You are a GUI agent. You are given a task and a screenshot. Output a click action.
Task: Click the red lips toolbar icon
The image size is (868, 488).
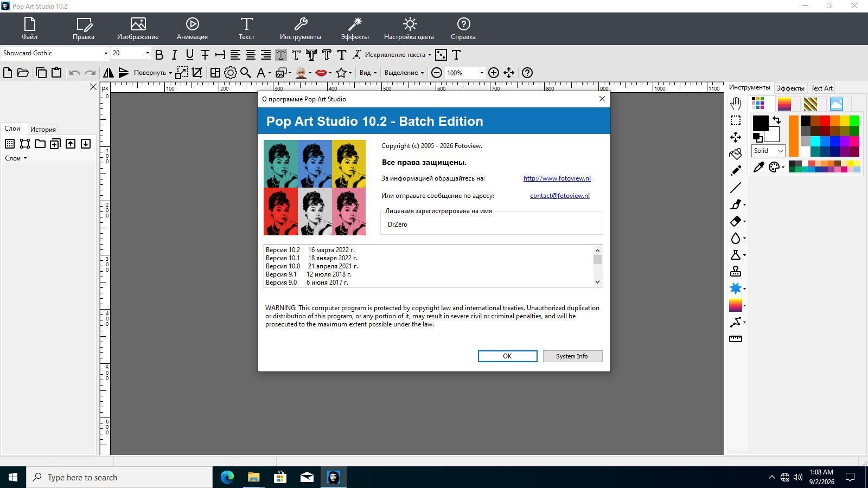pos(321,73)
